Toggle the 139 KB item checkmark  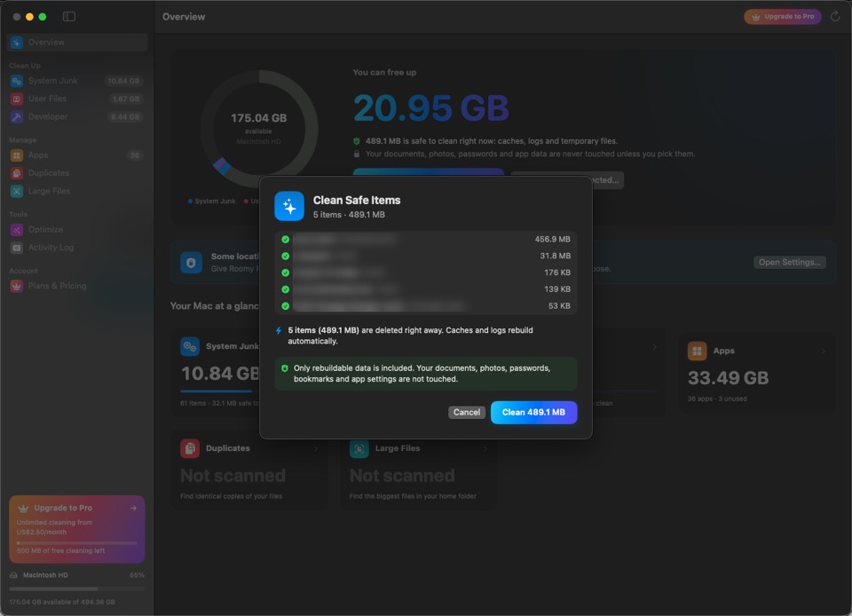285,289
